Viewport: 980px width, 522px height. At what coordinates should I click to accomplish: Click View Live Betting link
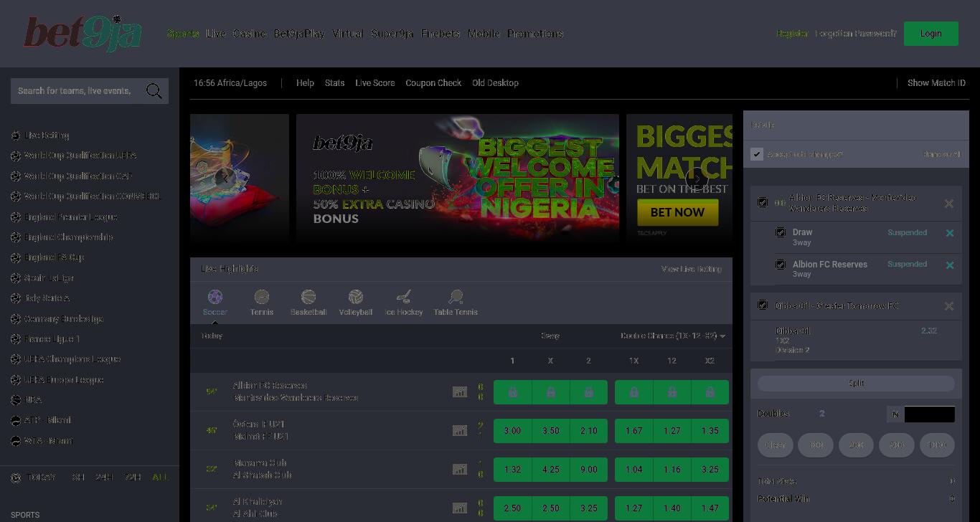(x=692, y=270)
